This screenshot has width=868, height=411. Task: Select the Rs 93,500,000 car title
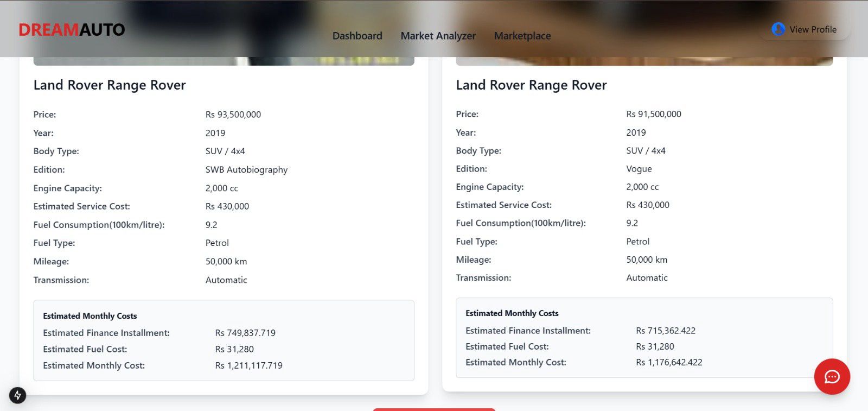pyautogui.click(x=110, y=85)
